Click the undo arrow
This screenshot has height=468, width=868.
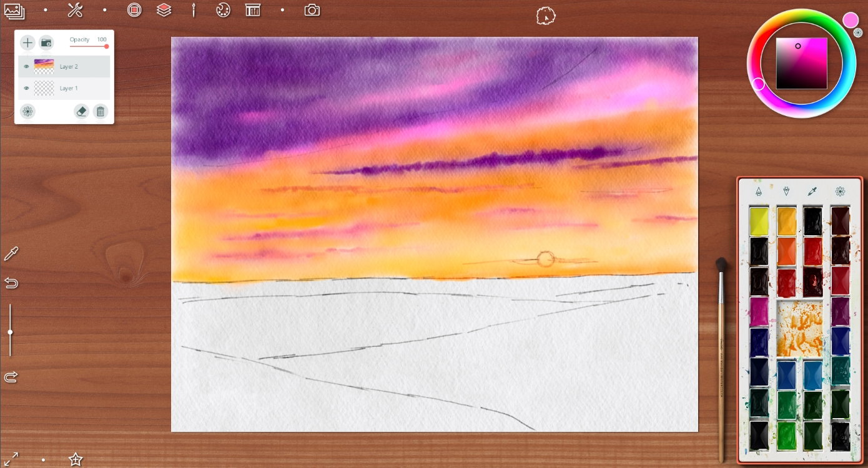pyautogui.click(x=11, y=283)
